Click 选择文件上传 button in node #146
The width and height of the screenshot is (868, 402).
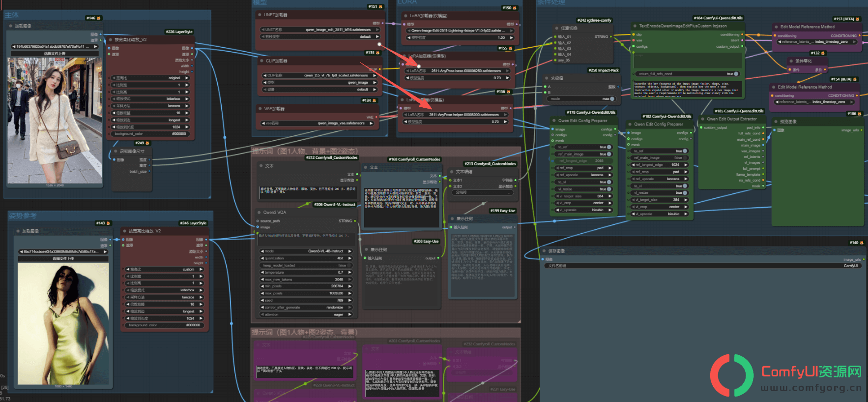55,53
